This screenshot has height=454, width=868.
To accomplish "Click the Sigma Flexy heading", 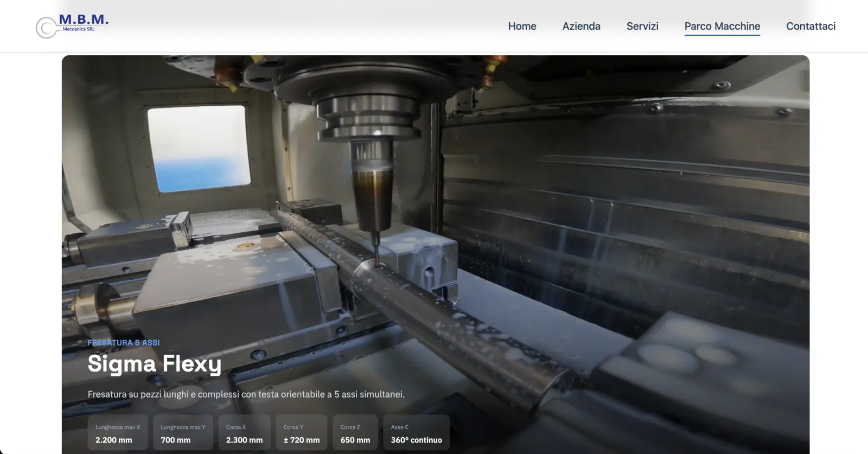I will pos(155,363).
